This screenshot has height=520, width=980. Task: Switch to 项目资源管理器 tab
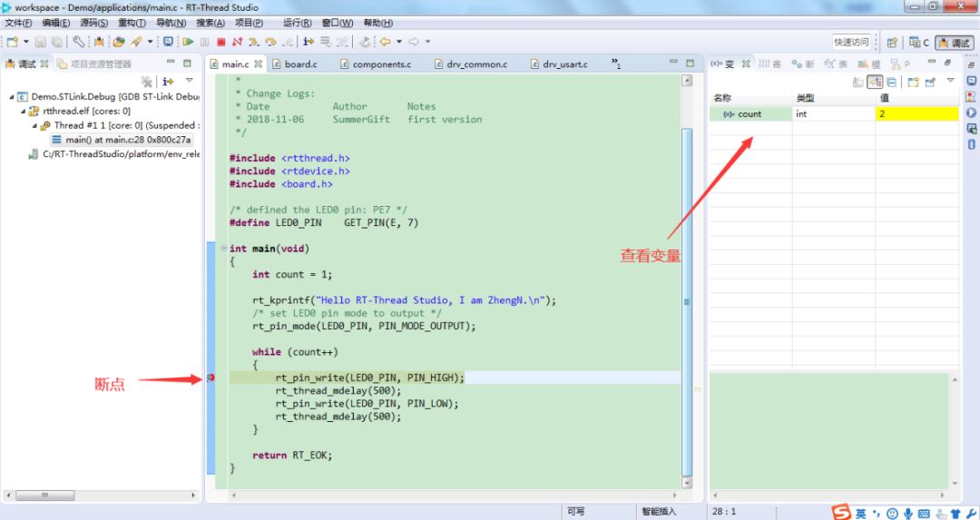[x=94, y=64]
